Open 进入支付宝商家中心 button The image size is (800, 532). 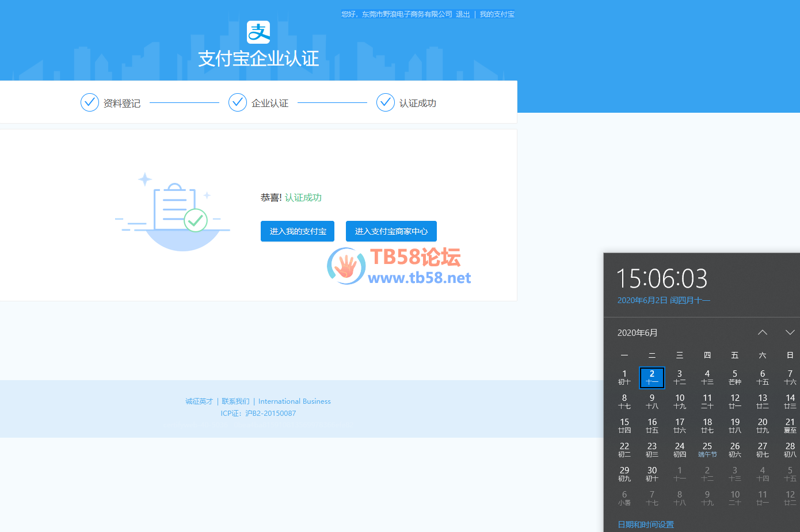coord(391,231)
